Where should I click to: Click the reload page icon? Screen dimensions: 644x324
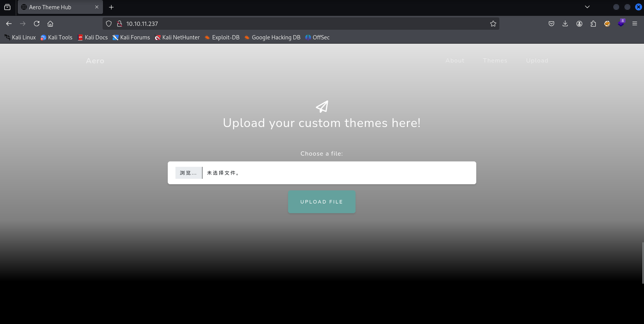(37, 24)
